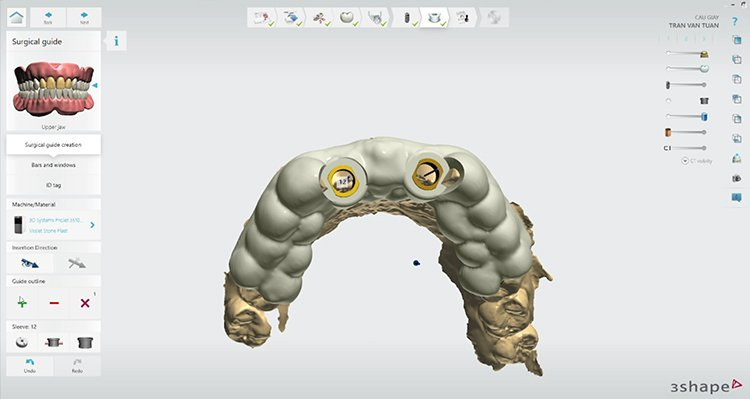This screenshot has width=750, height=399.
Task: Open the blue chat/support icon
Action: click(x=737, y=197)
